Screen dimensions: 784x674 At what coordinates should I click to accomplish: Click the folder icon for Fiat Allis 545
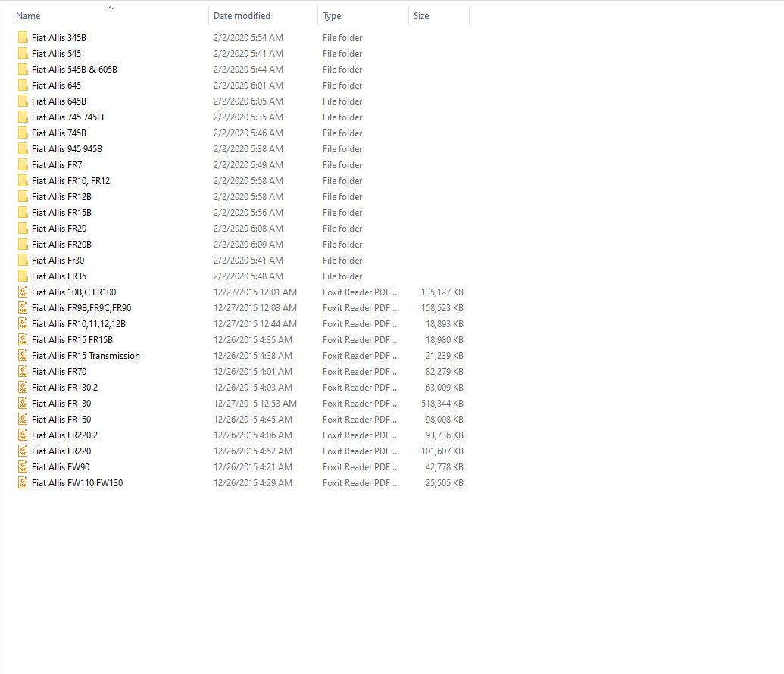23,54
